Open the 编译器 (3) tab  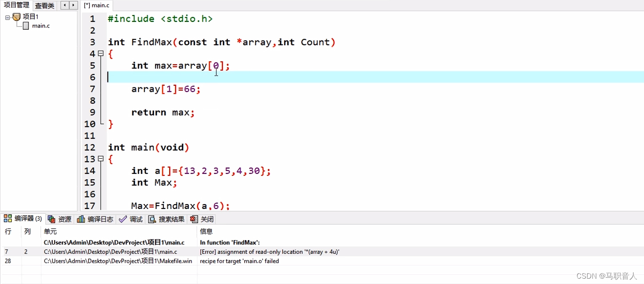tap(23, 219)
